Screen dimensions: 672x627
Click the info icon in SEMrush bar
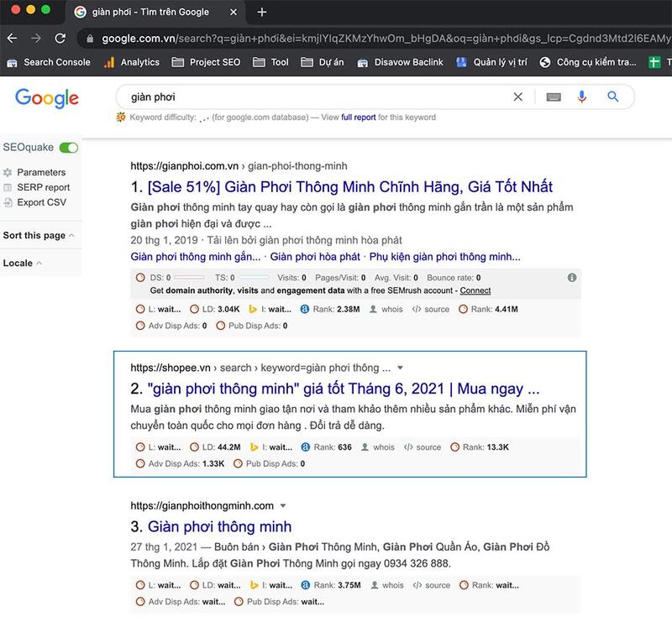572,277
